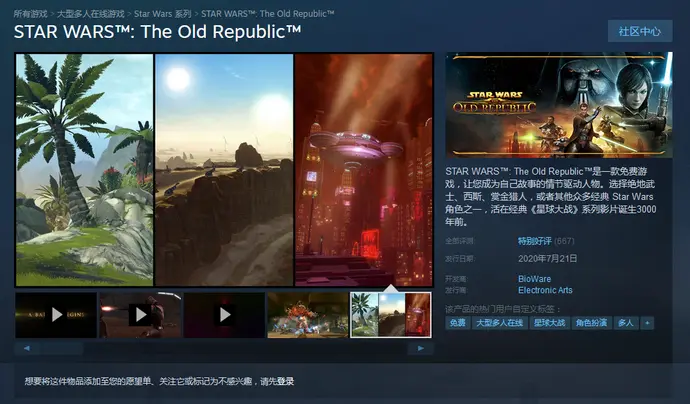Open the main three-panel screenshot
This screenshot has height=404, width=690.
[224, 170]
